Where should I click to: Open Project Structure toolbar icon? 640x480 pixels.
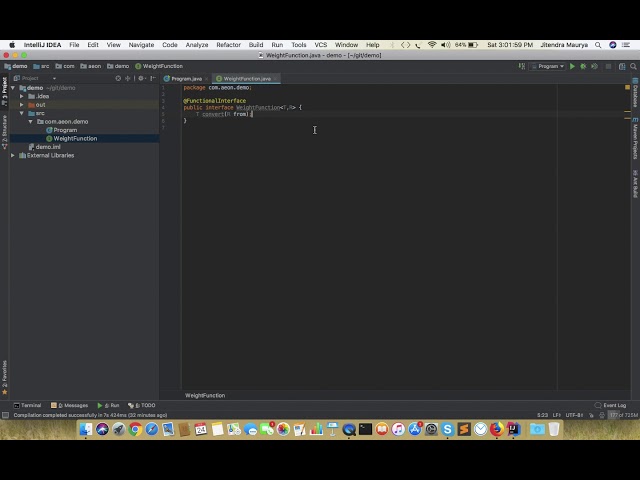click(x=622, y=66)
